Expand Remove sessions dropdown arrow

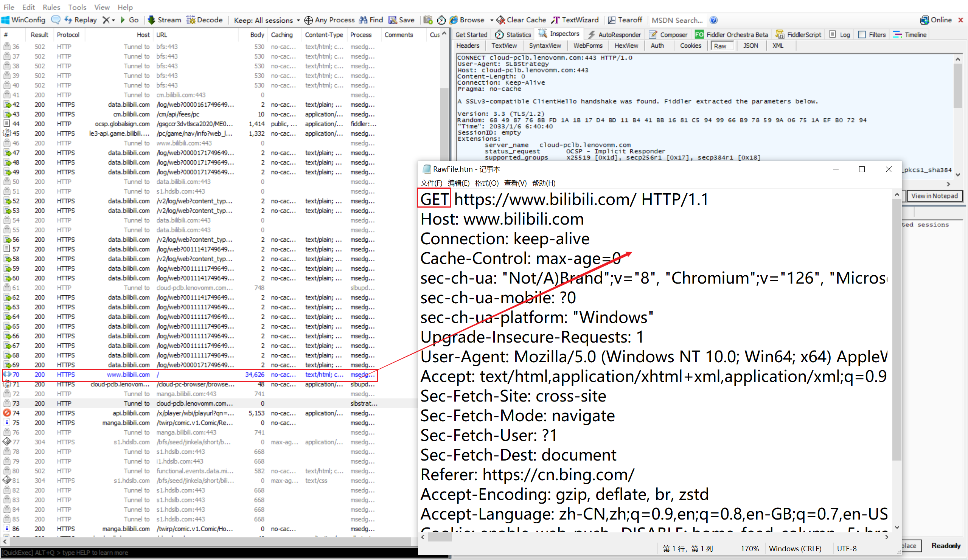tap(113, 20)
